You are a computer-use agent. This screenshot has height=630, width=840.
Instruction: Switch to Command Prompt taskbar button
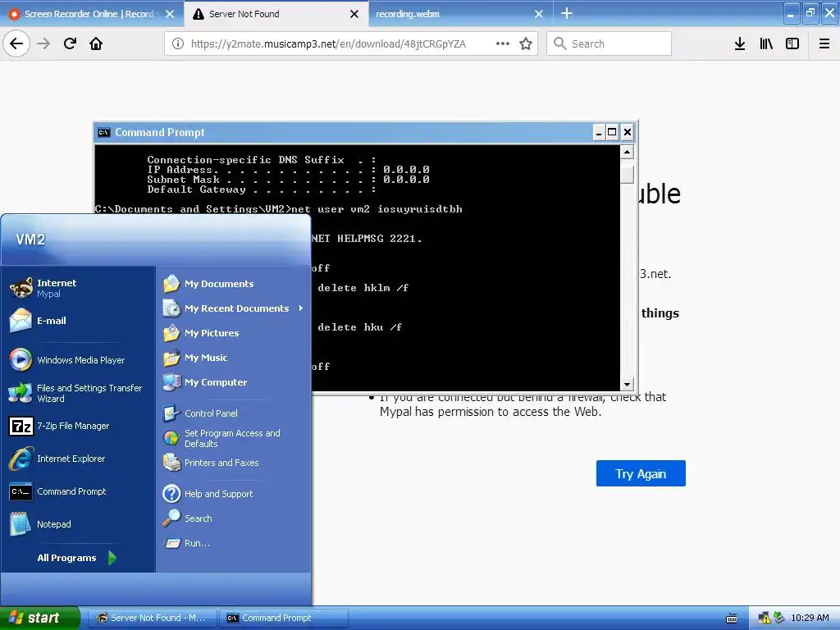click(283, 618)
